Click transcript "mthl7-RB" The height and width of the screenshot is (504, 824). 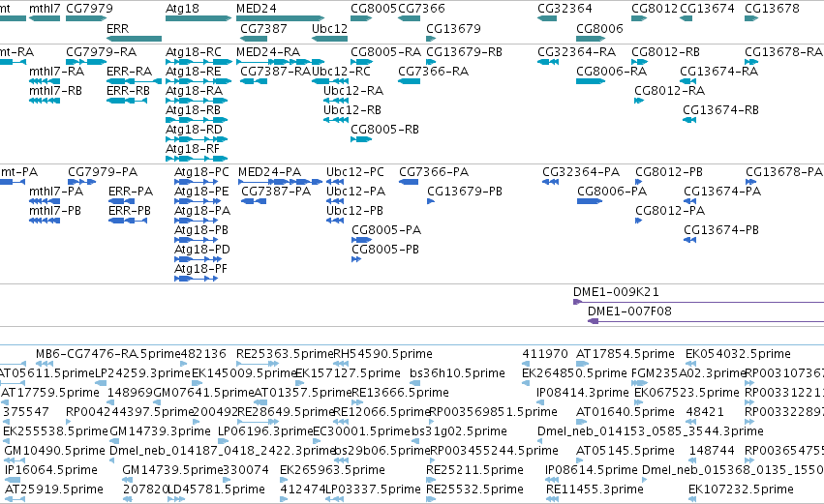coord(56,91)
